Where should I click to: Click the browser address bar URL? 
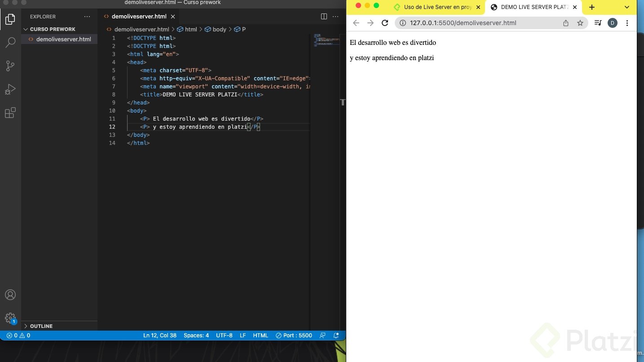click(463, 23)
